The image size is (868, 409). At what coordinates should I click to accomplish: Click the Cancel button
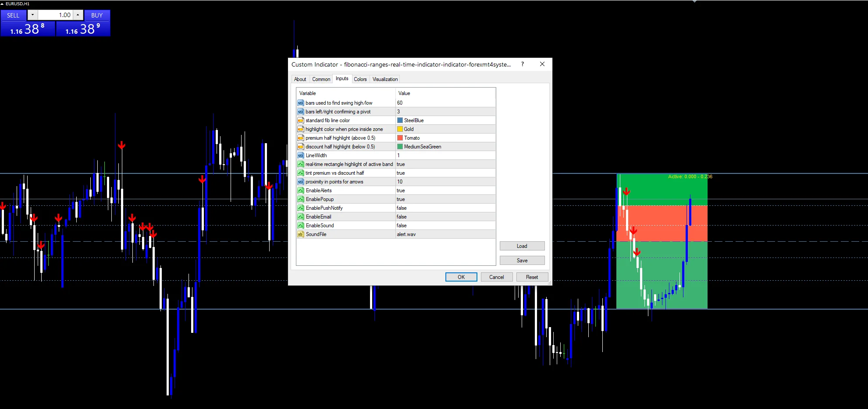(x=497, y=277)
